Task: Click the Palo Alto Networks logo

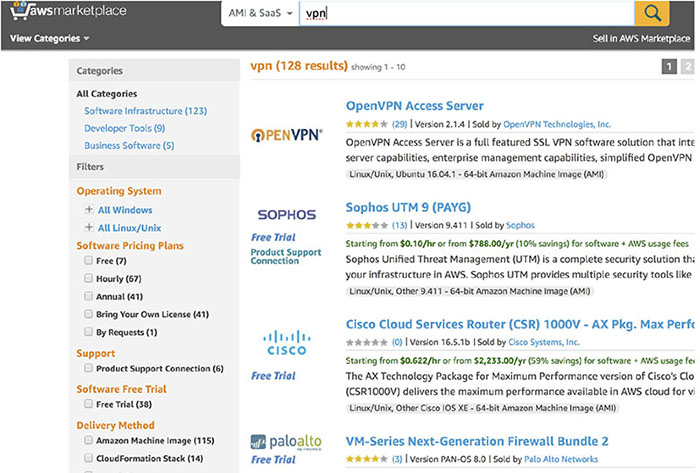Action: (x=285, y=441)
